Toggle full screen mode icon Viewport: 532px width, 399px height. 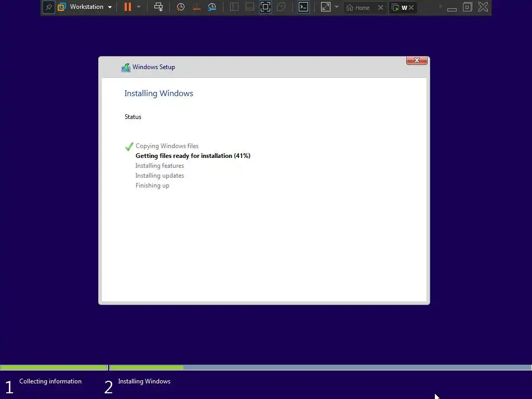pos(265,7)
